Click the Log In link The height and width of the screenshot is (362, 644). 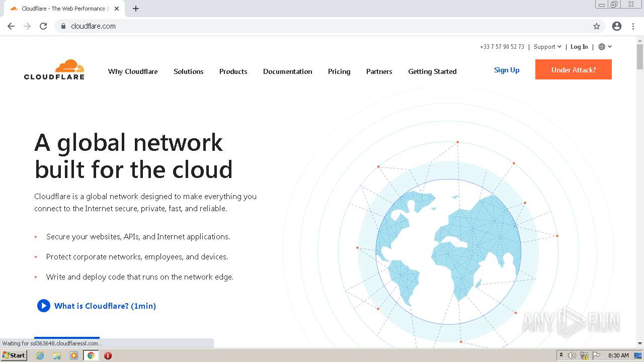pos(579,47)
